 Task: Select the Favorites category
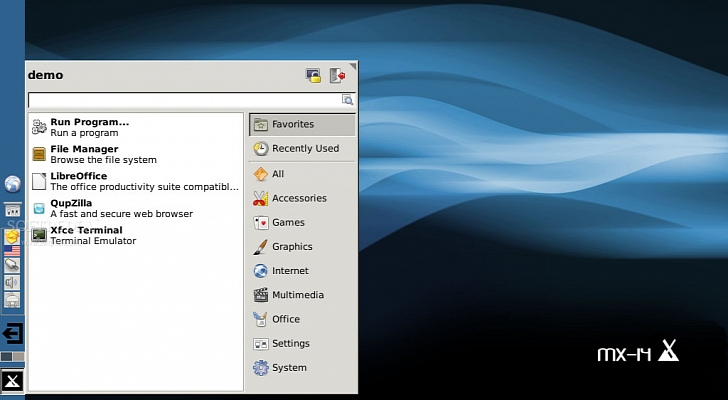301,125
